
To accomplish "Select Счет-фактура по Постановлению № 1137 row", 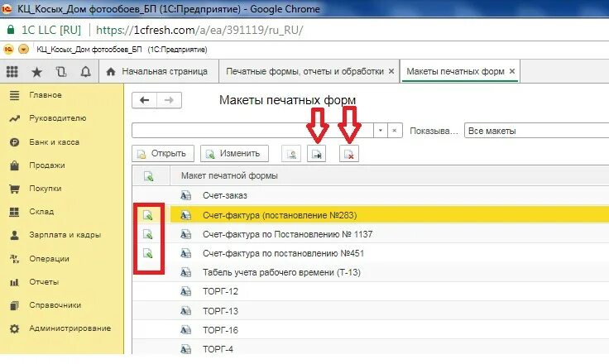I will [x=371, y=234].
